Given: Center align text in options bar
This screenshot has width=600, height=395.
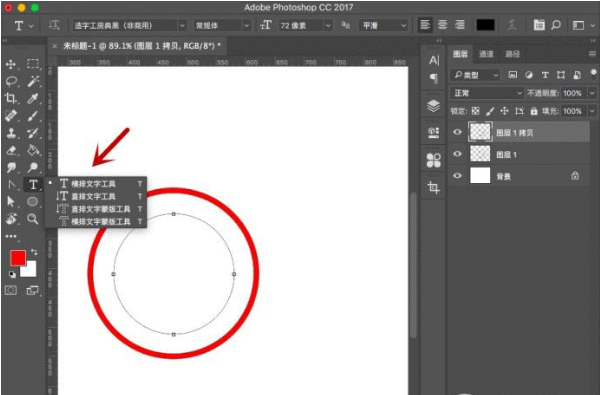Looking at the screenshot, I should coord(442,25).
